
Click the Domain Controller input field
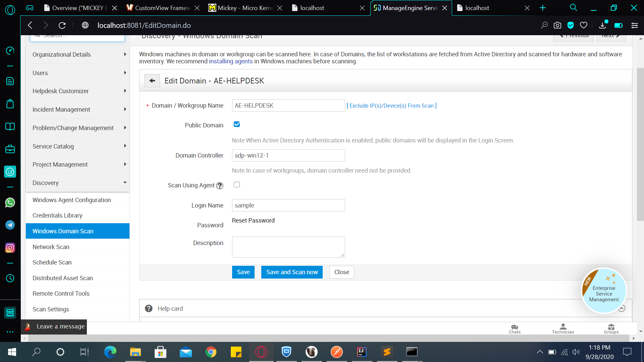[288, 156]
